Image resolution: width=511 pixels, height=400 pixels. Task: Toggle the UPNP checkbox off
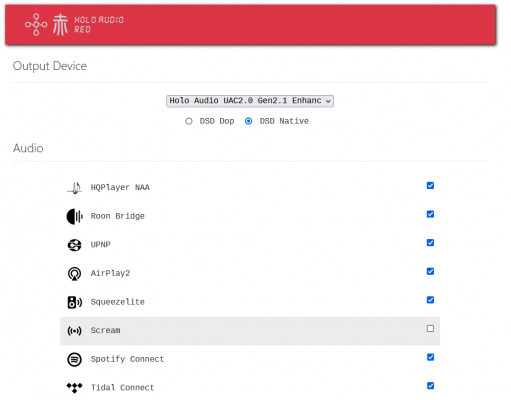coord(430,243)
